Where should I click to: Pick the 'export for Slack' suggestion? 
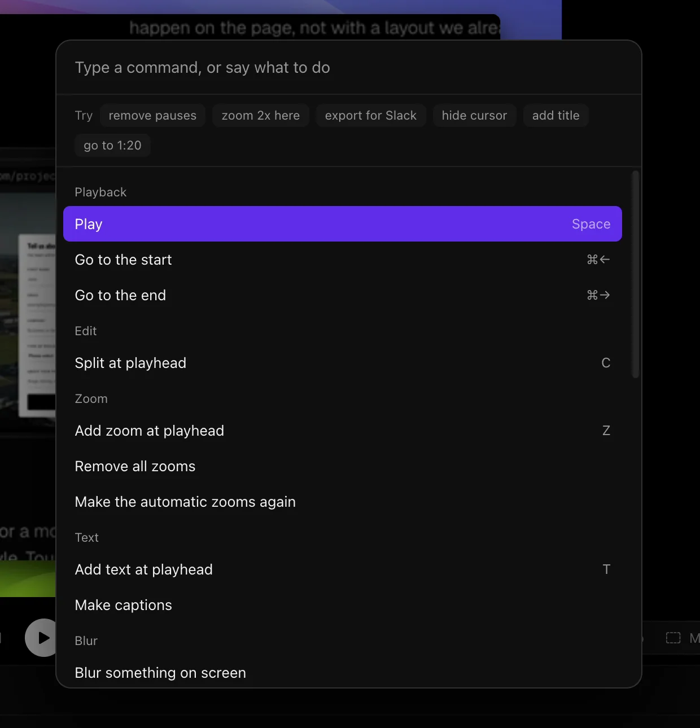(x=371, y=116)
